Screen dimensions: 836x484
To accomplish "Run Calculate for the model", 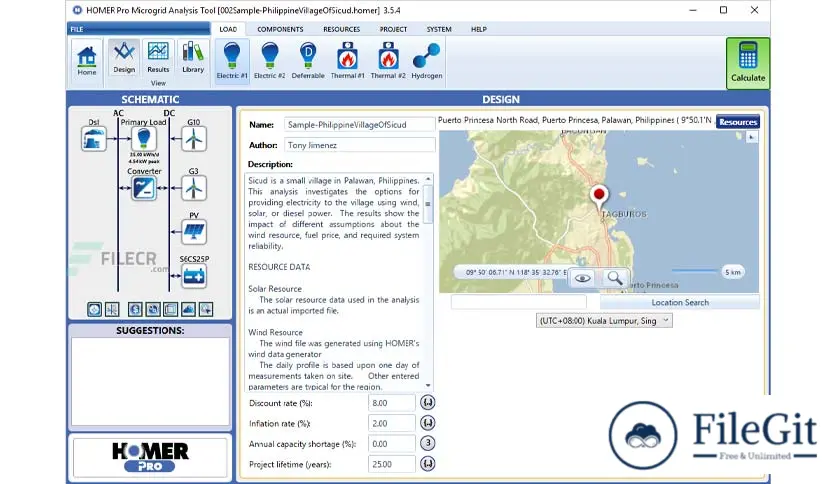I will click(747, 63).
